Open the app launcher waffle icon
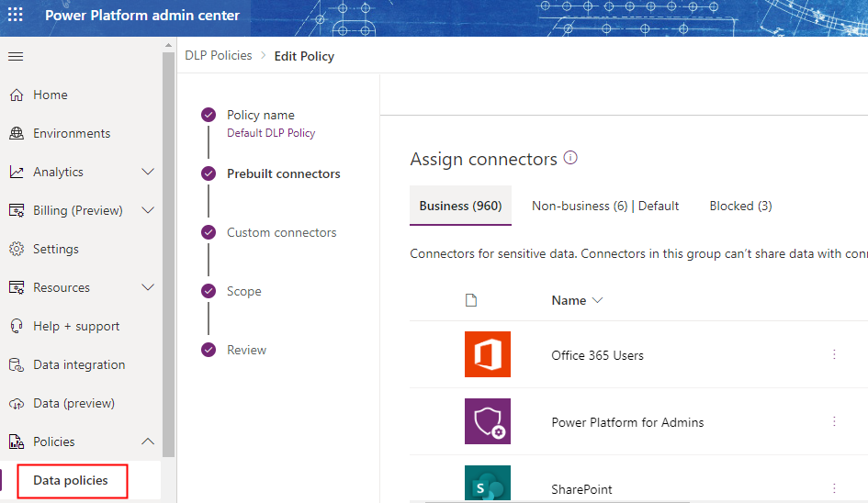868x503 pixels. 16,16
